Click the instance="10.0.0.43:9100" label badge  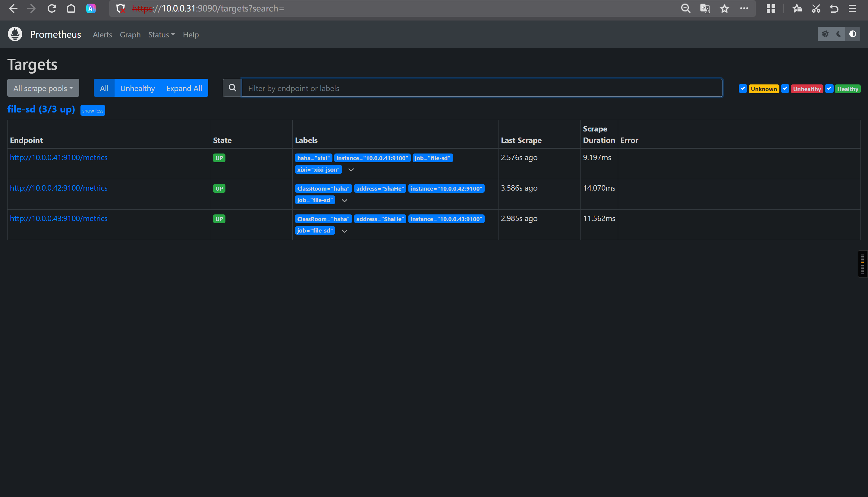pos(446,219)
